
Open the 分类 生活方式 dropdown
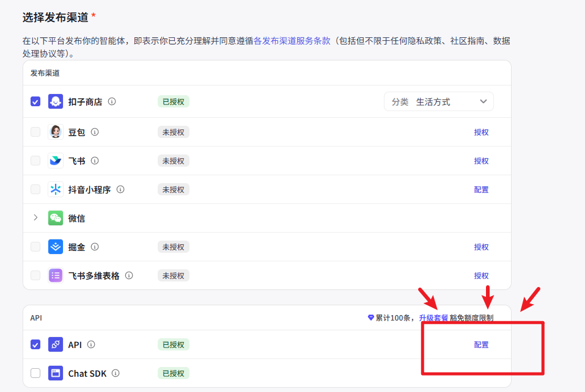tap(438, 101)
